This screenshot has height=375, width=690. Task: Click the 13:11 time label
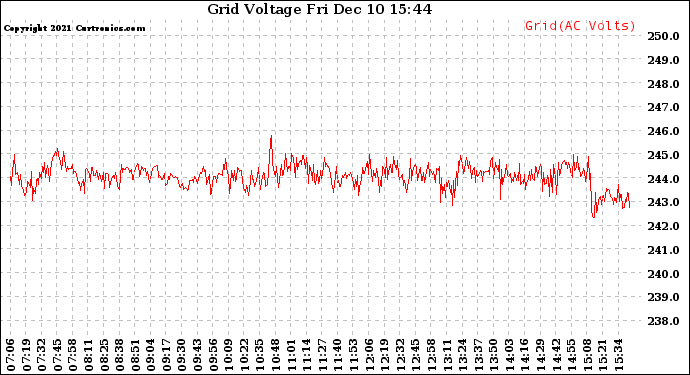click(x=448, y=355)
